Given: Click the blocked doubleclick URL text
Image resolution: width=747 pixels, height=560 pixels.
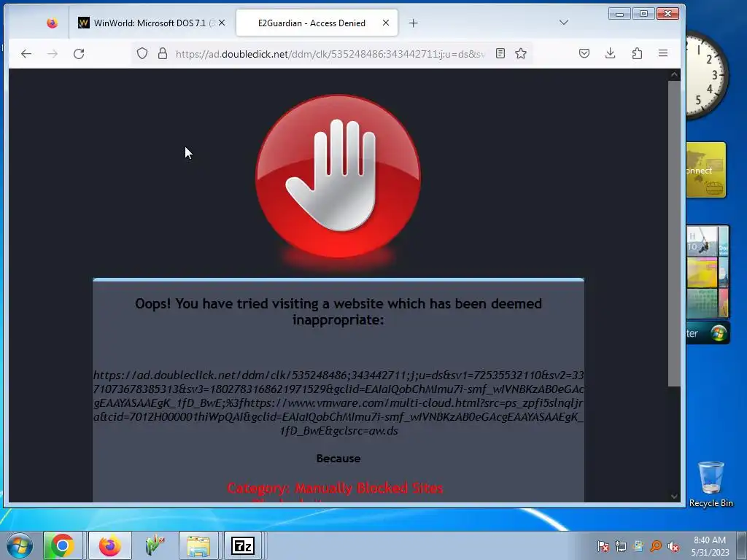Looking at the screenshot, I should tap(338, 402).
